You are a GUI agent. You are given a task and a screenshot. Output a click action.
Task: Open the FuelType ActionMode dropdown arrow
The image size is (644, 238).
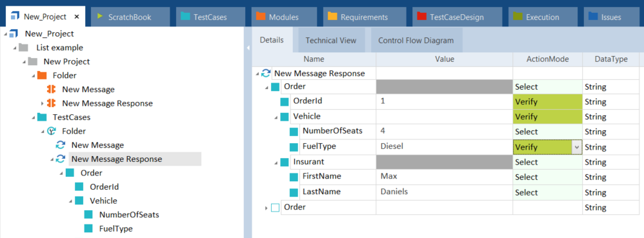click(x=577, y=147)
